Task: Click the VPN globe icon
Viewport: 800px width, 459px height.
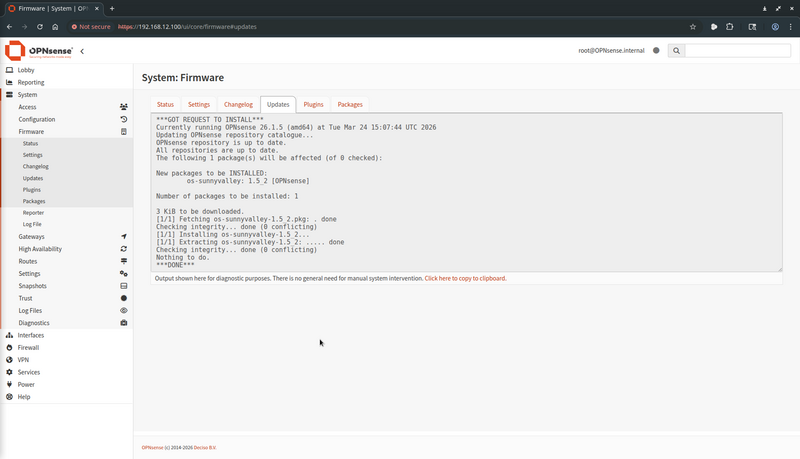Action: click(9, 360)
